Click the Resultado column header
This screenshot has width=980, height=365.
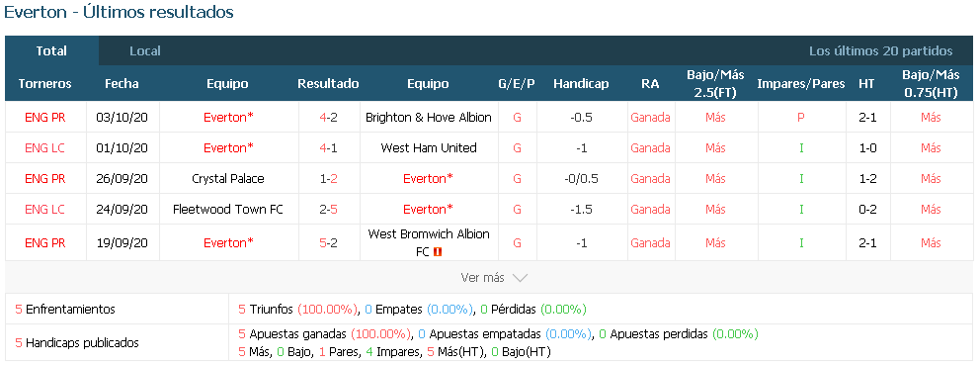[328, 84]
